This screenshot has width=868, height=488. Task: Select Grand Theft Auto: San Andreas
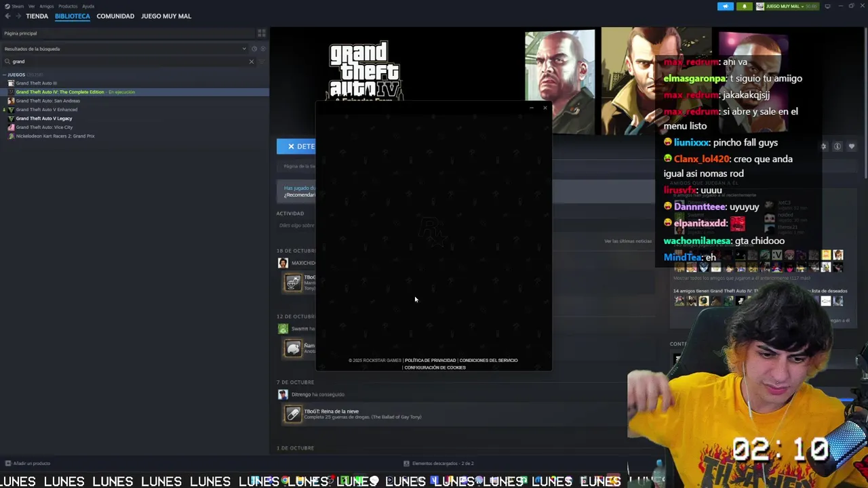[47, 101]
